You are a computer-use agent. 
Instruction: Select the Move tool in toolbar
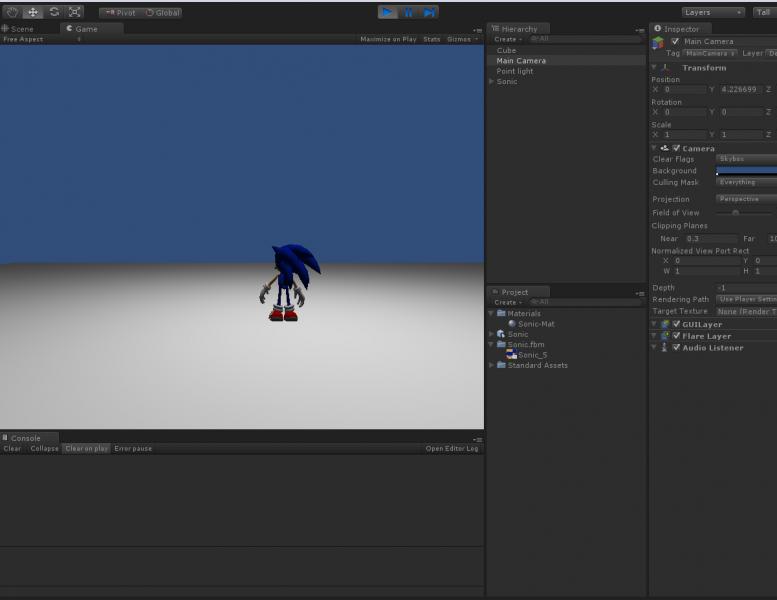33,12
